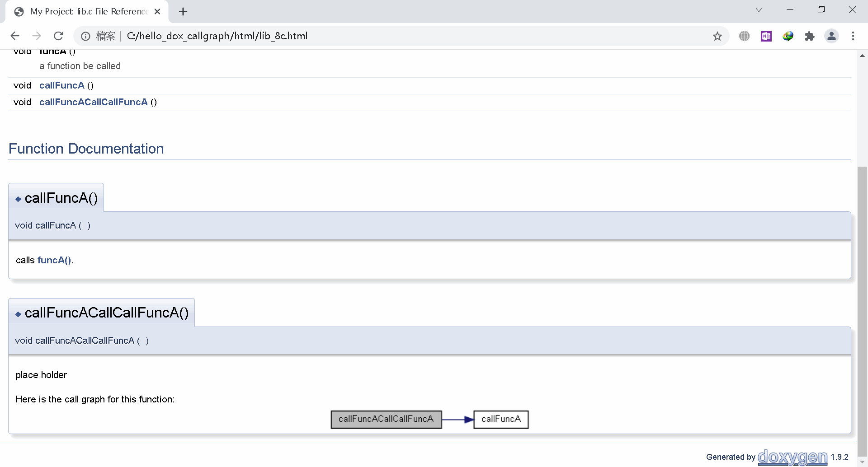Open the OneNote clipper extension
The height and width of the screenshot is (467, 868).
tap(766, 36)
